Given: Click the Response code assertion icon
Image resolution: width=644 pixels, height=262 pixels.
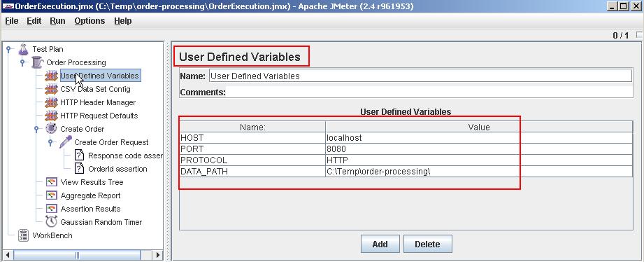Looking at the screenshot, I should (x=79, y=156).
